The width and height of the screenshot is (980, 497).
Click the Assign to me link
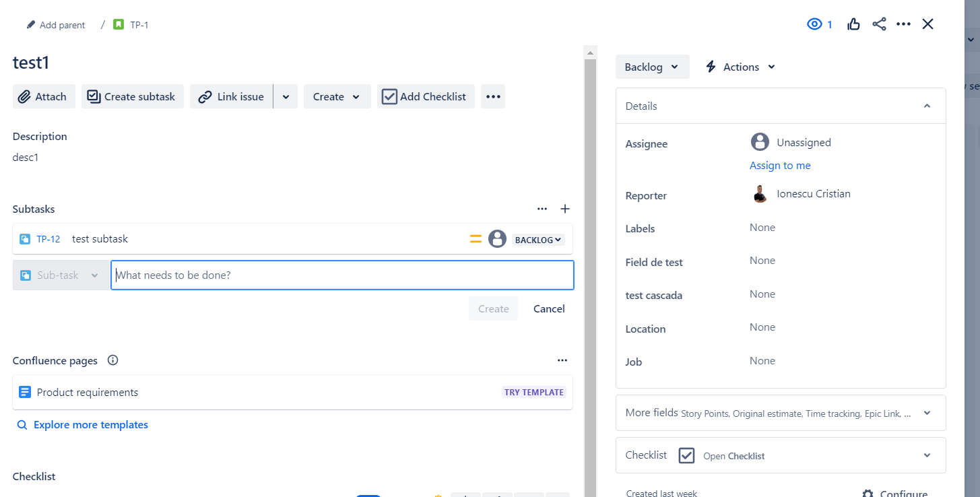coord(780,165)
